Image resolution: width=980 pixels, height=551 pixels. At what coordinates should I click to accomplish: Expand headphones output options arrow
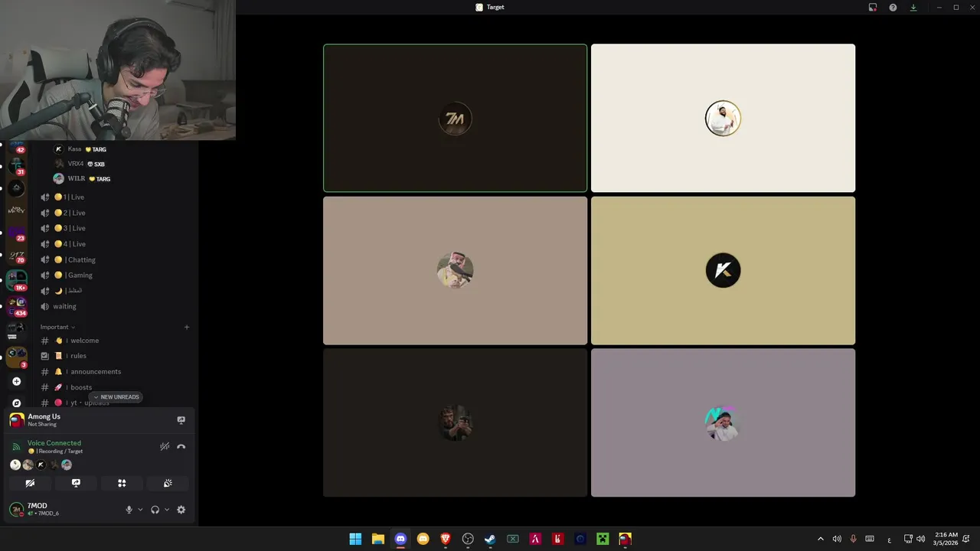tap(166, 510)
